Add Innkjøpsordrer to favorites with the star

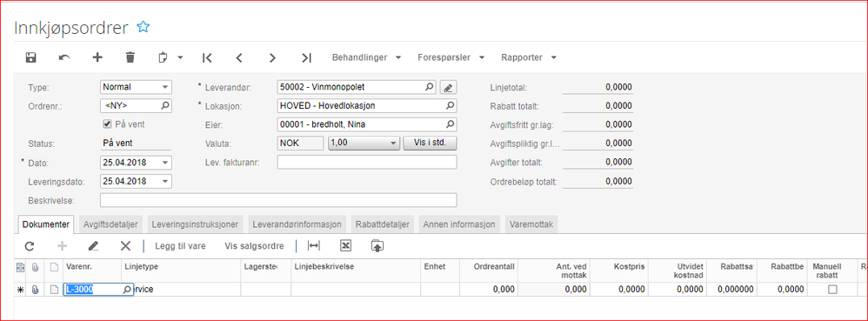[x=144, y=27]
